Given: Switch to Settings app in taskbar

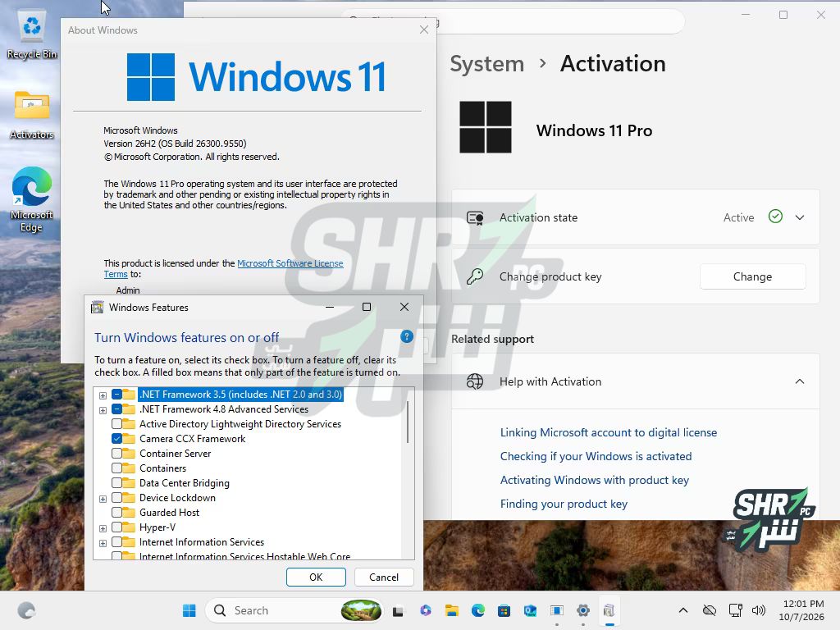Looking at the screenshot, I should (x=583, y=610).
